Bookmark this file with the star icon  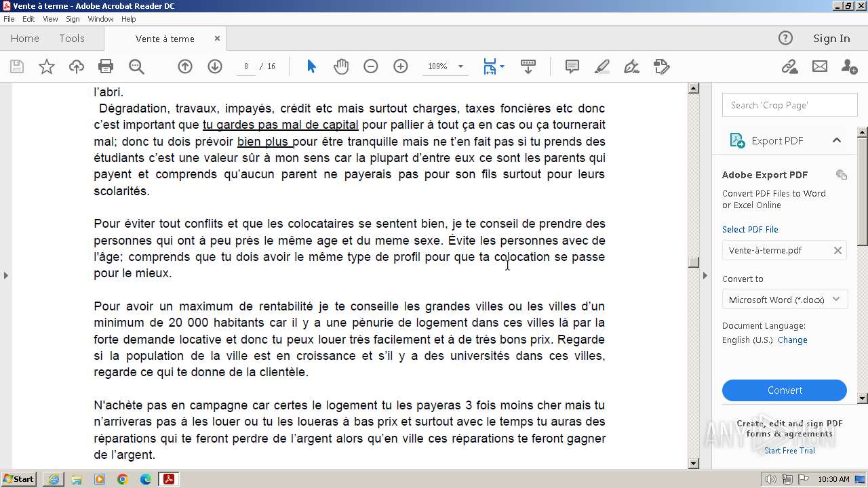47,66
